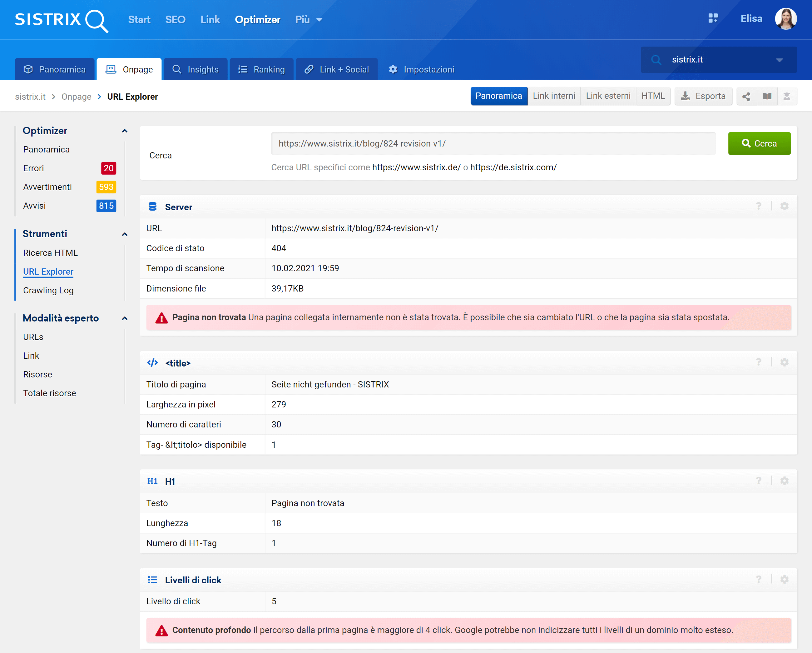The image size is (812, 653).
Task: Open Server section settings gear
Action: point(784,206)
